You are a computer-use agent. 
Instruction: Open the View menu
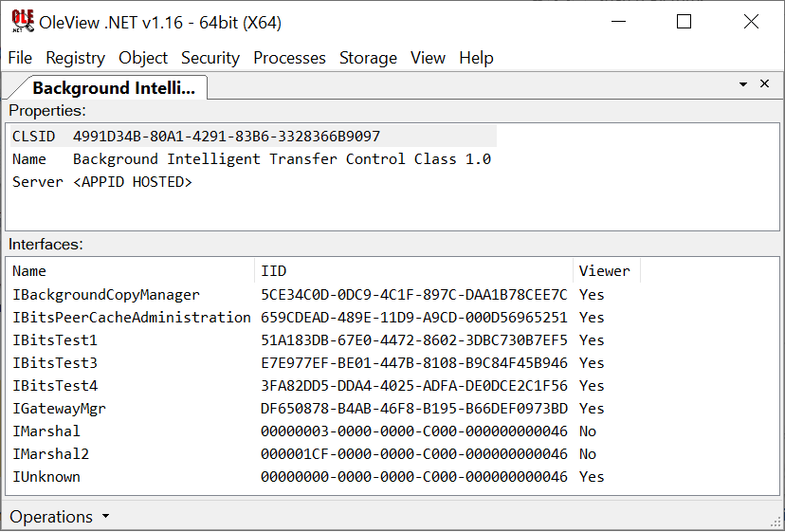pos(428,58)
